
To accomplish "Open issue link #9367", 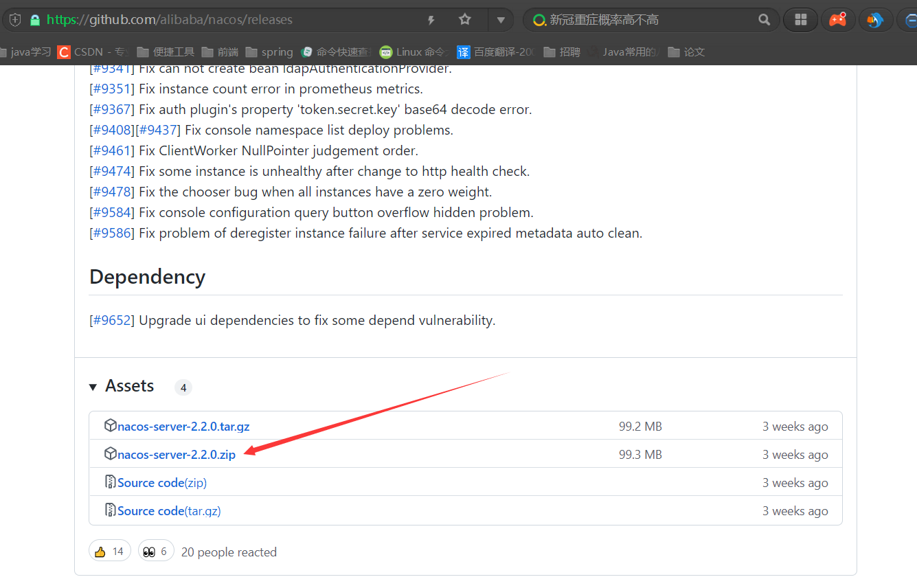I will click(112, 109).
